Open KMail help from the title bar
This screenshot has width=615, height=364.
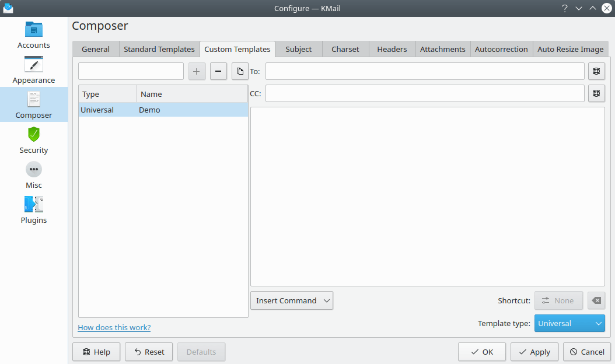(x=564, y=8)
